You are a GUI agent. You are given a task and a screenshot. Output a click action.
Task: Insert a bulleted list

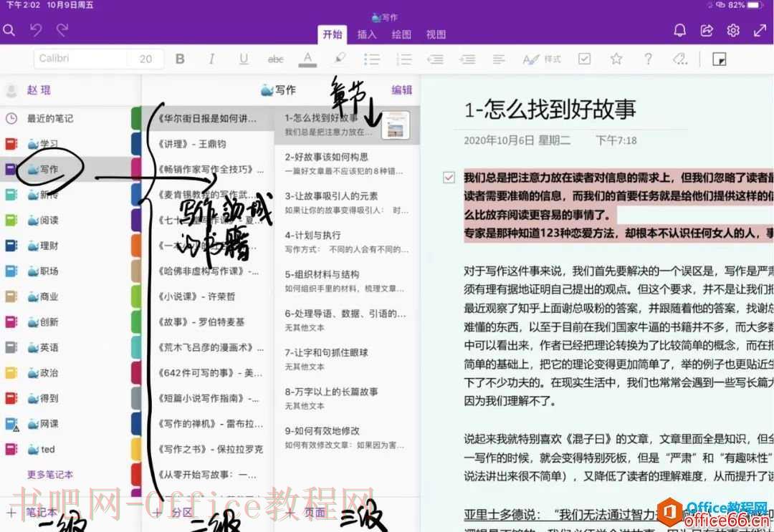tap(372, 59)
